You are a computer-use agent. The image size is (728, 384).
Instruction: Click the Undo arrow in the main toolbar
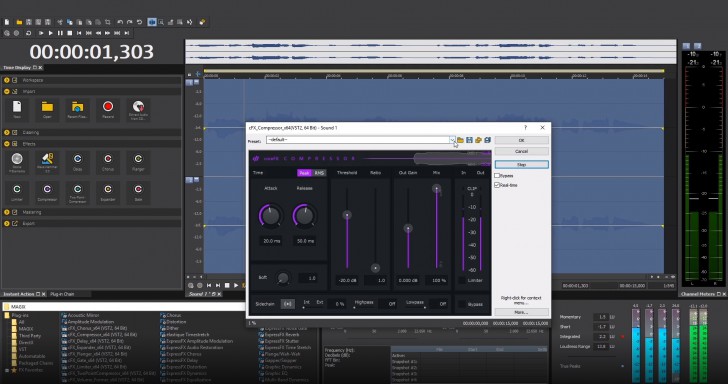120,22
